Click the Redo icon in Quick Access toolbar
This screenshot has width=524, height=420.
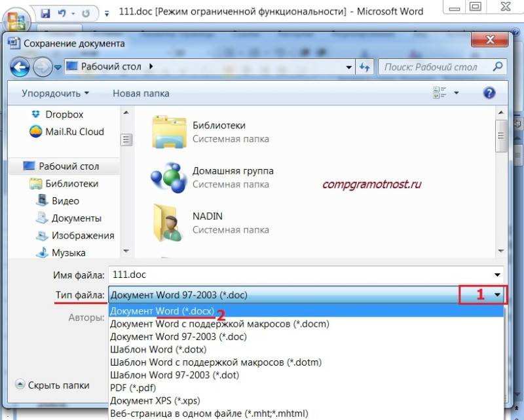pyautogui.click(x=87, y=12)
